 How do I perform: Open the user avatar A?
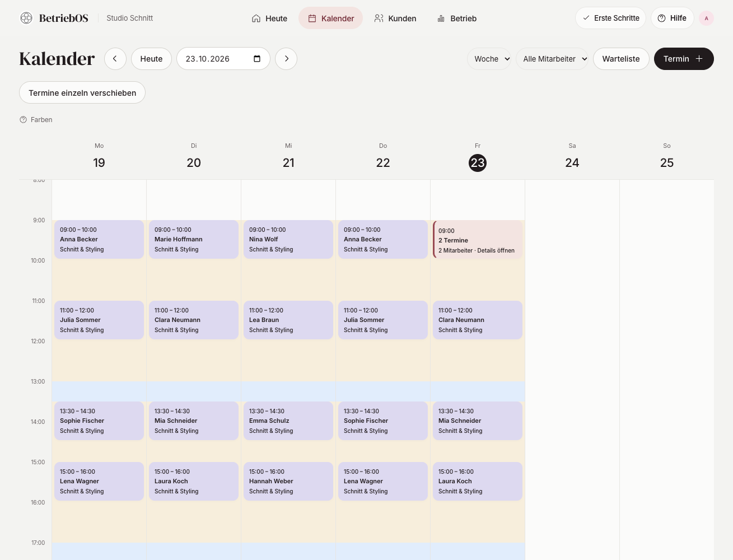707,18
